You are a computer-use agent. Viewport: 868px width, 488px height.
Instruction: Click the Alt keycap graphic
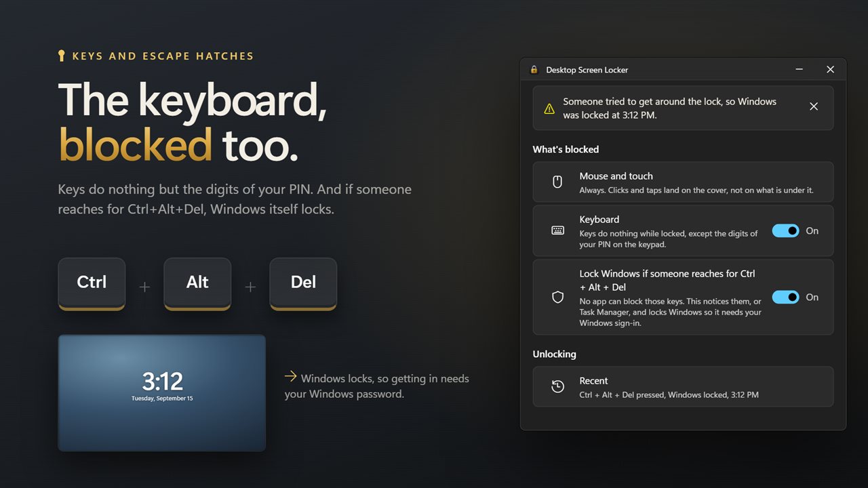click(x=197, y=283)
